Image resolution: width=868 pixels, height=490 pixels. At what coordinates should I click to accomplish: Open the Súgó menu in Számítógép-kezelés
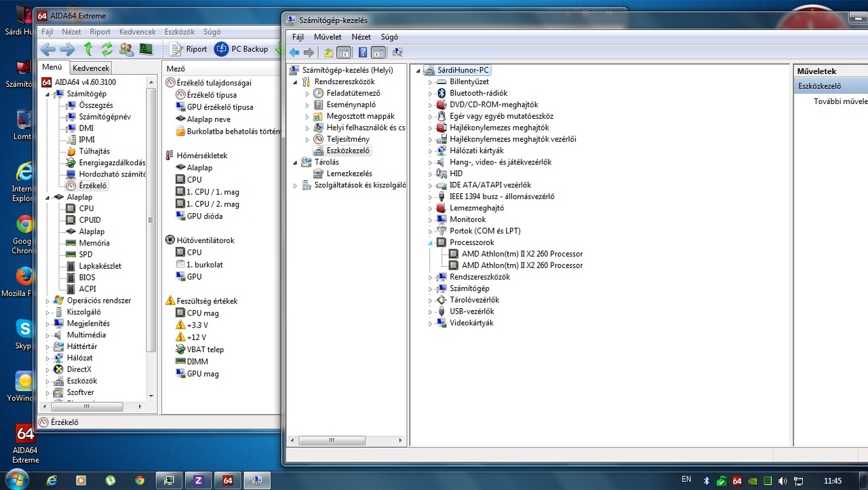pyautogui.click(x=389, y=37)
